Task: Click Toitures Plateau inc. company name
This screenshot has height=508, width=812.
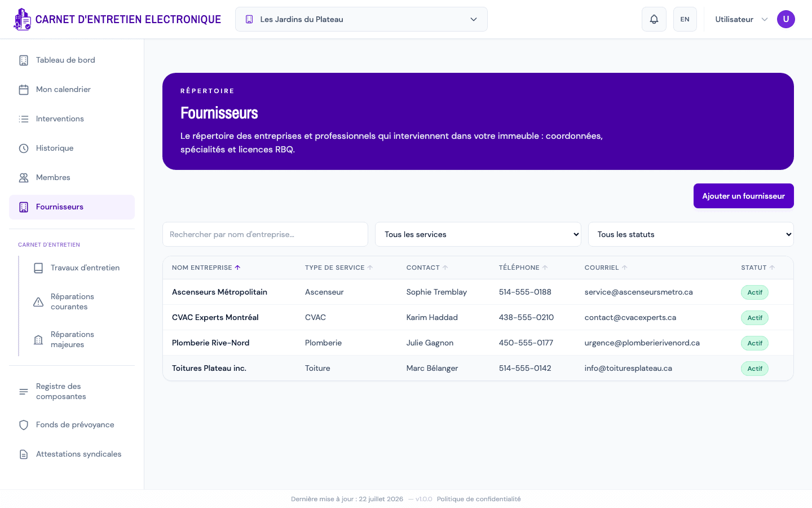Action: tap(209, 368)
